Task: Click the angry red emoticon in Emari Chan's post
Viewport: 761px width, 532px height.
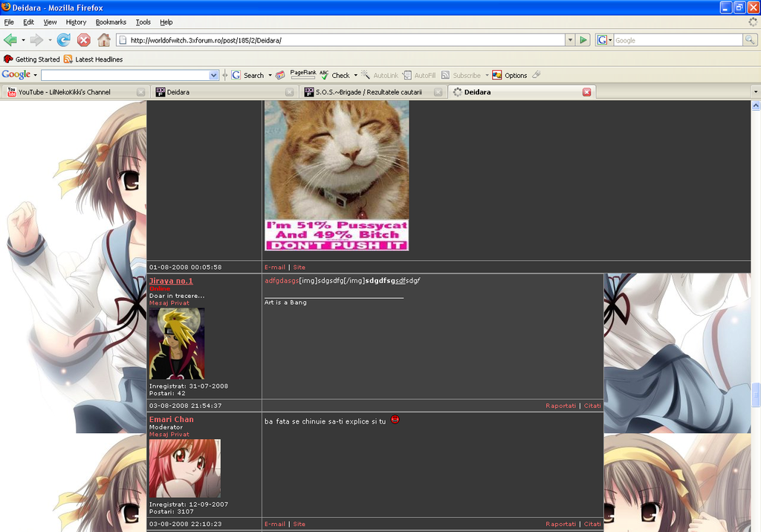Action: click(395, 419)
